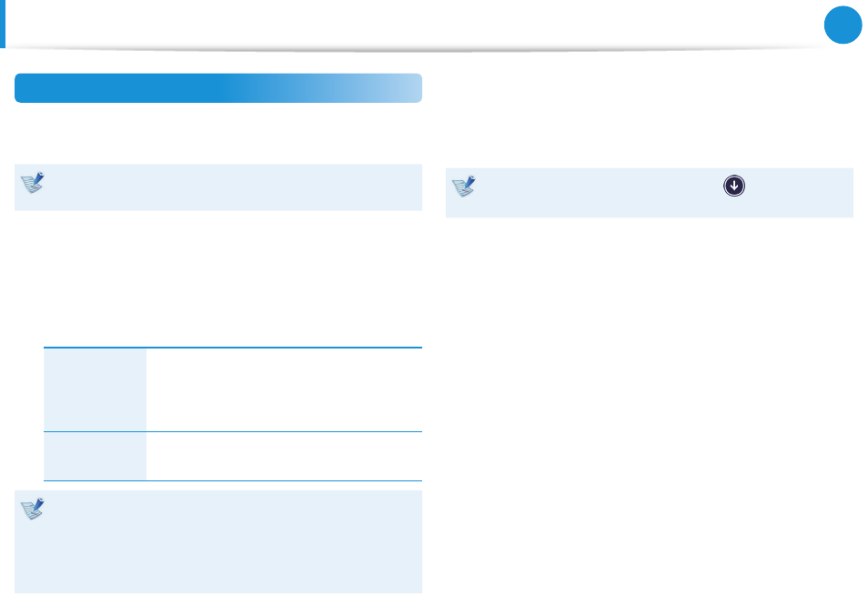Click the divider line between the two table rows
868x616 pixels.
(233, 431)
